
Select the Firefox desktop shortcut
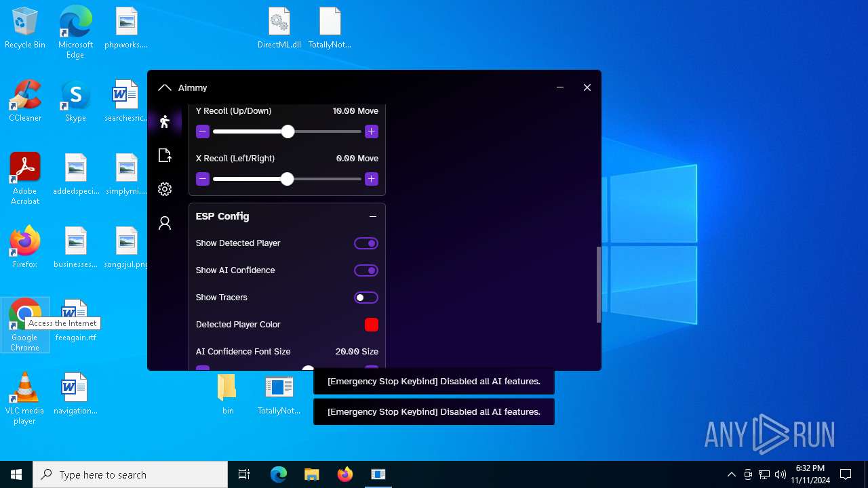[x=25, y=248]
